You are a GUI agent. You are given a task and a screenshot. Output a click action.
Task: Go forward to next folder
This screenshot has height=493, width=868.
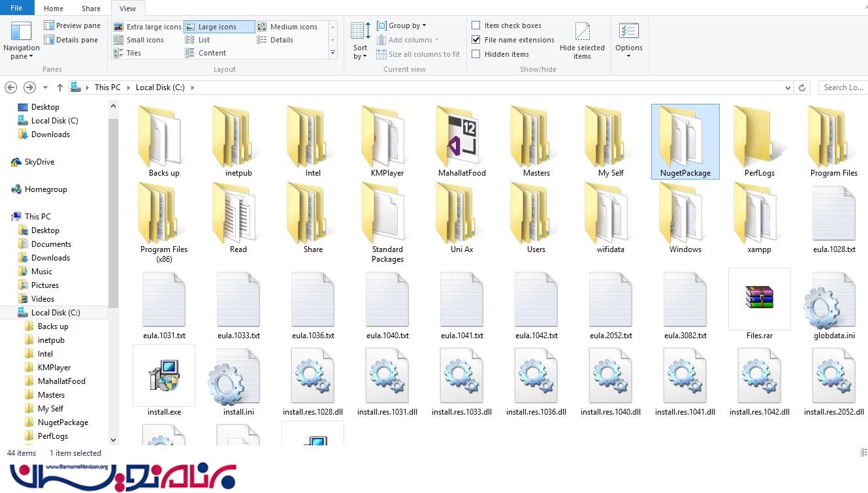point(29,87)
